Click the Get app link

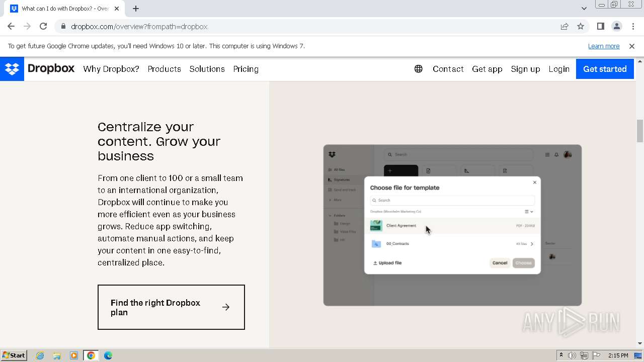pyautogui.click(x=487, y=69)
